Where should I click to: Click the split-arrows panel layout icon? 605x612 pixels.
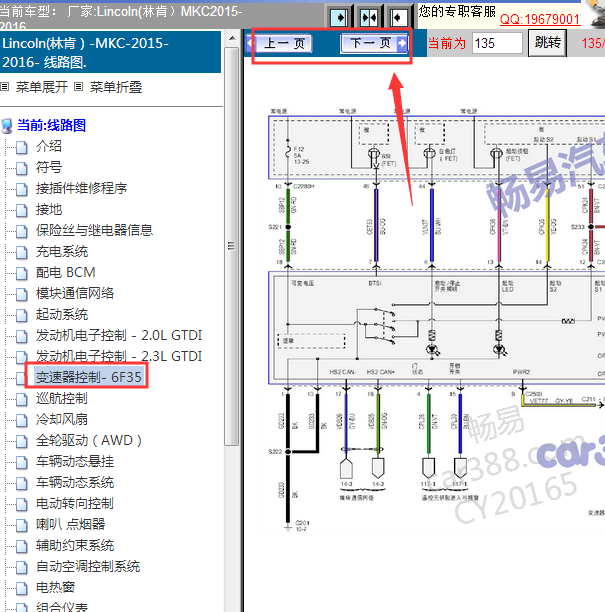369,18
